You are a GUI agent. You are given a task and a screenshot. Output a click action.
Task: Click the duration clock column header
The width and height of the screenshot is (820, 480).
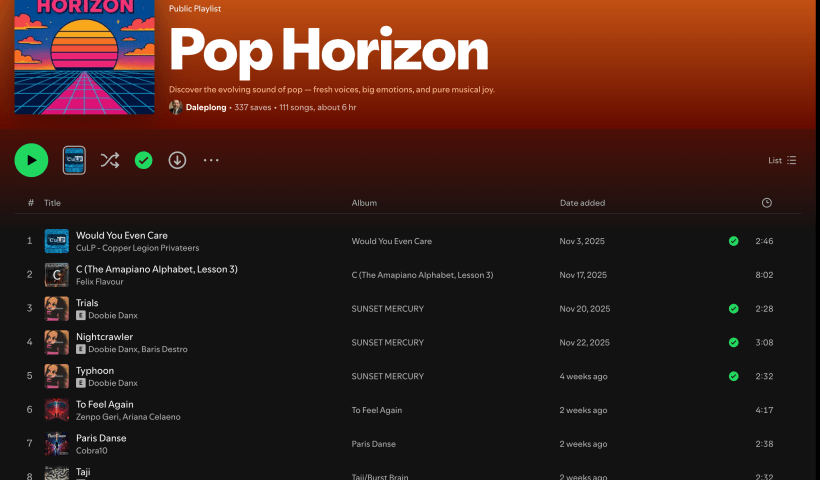pos(767,203)
